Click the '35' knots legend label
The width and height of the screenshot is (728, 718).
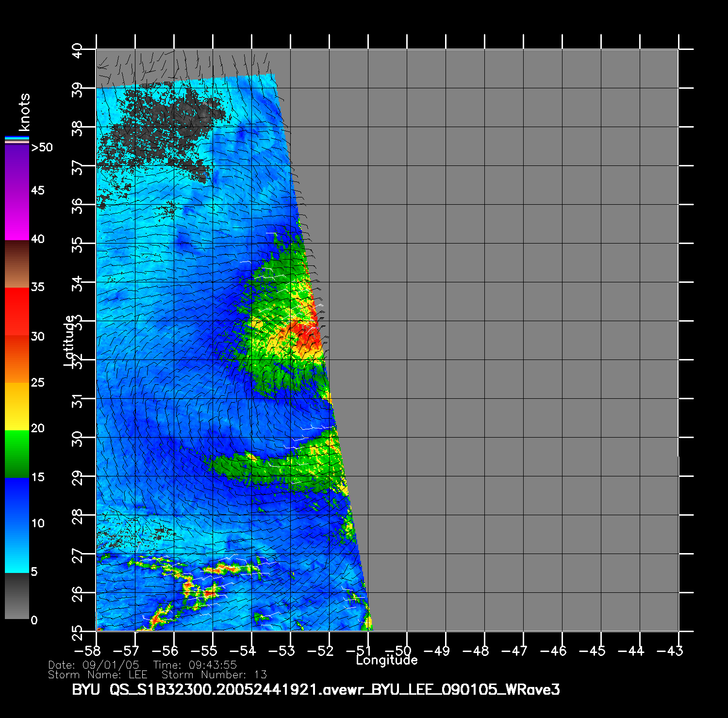point(37,287)
